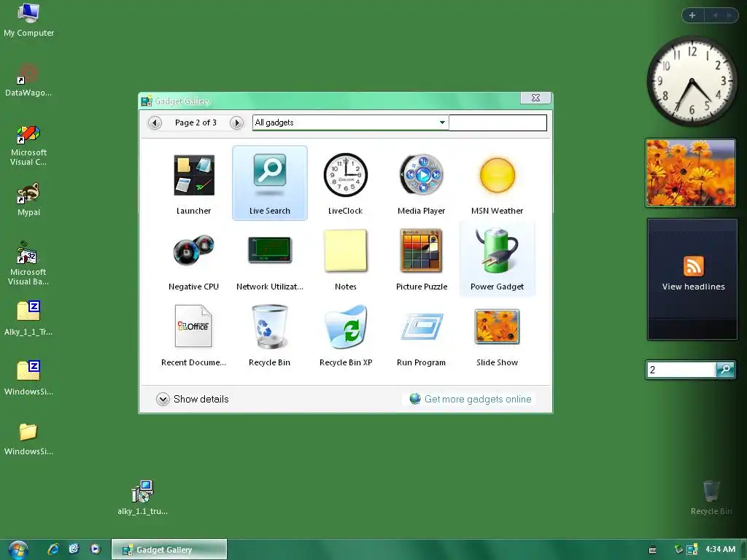Click the sidebar tray icon beside the clock

click(x=692, y=549)
